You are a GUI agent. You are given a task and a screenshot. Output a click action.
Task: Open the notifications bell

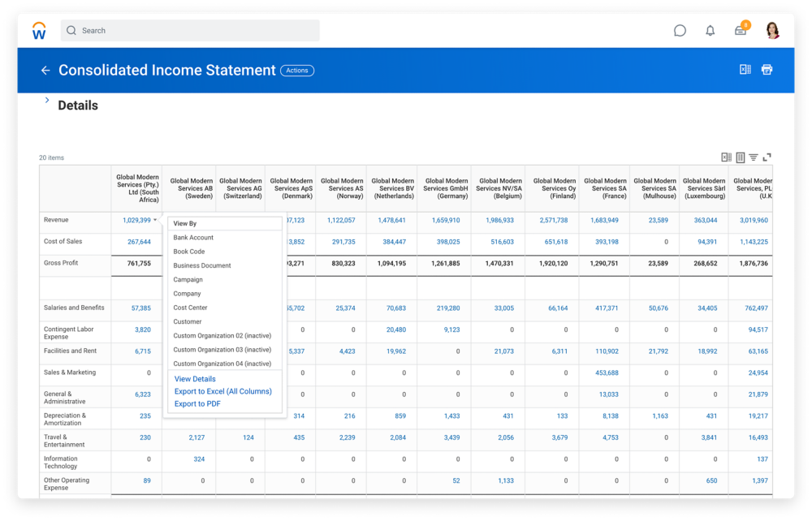[x=710, y=31]
